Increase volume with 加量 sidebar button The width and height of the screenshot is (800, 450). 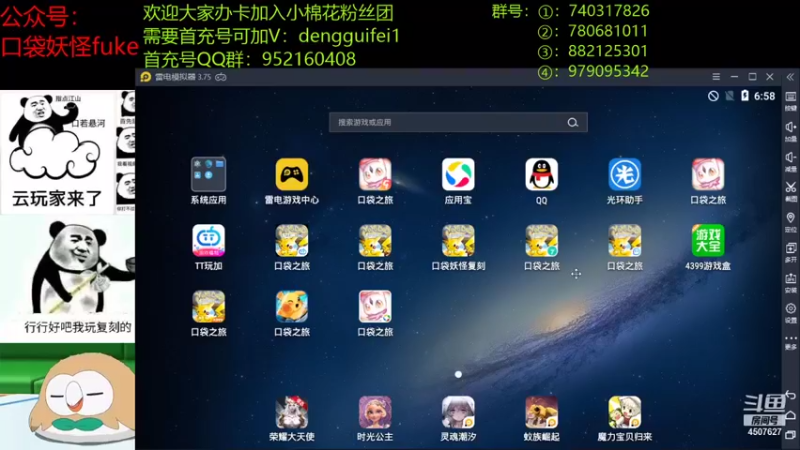point(790,131)
